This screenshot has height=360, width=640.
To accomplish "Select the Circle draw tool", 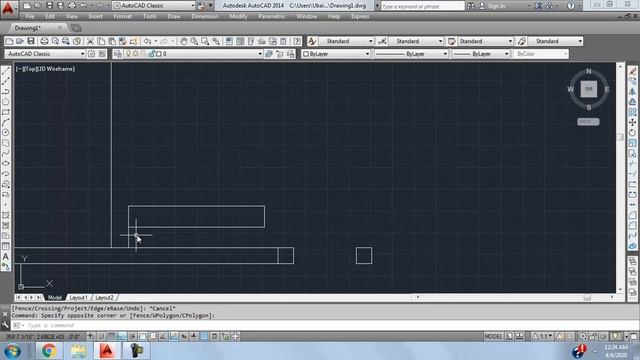I will [6, 133].
